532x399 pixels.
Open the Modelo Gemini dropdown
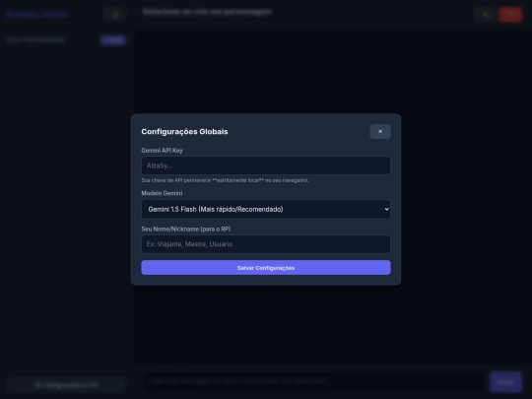coord(266,209)
